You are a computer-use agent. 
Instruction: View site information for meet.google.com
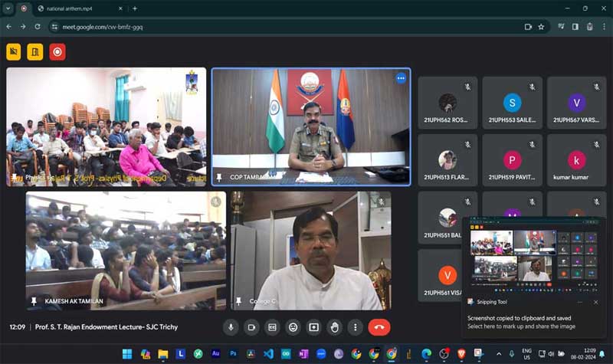pyautogui.click(x=54, y=27)
